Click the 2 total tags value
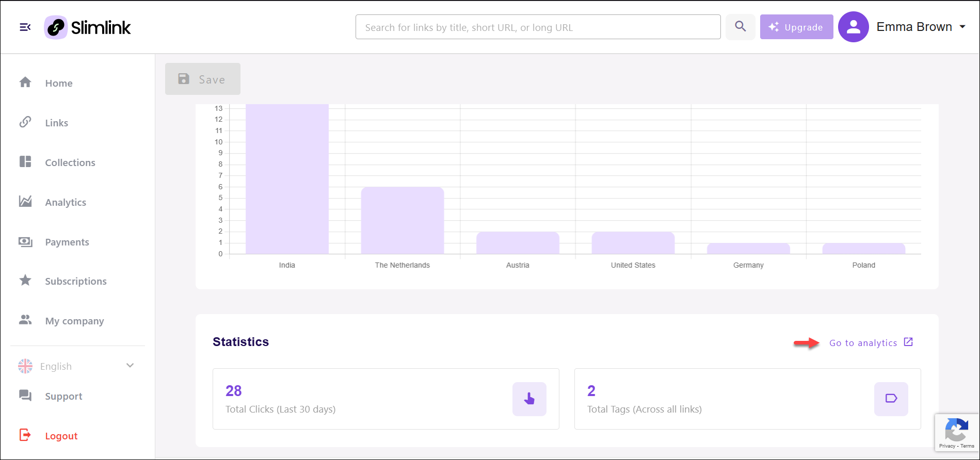Screen dimensions: 980x460 point(591,391)
